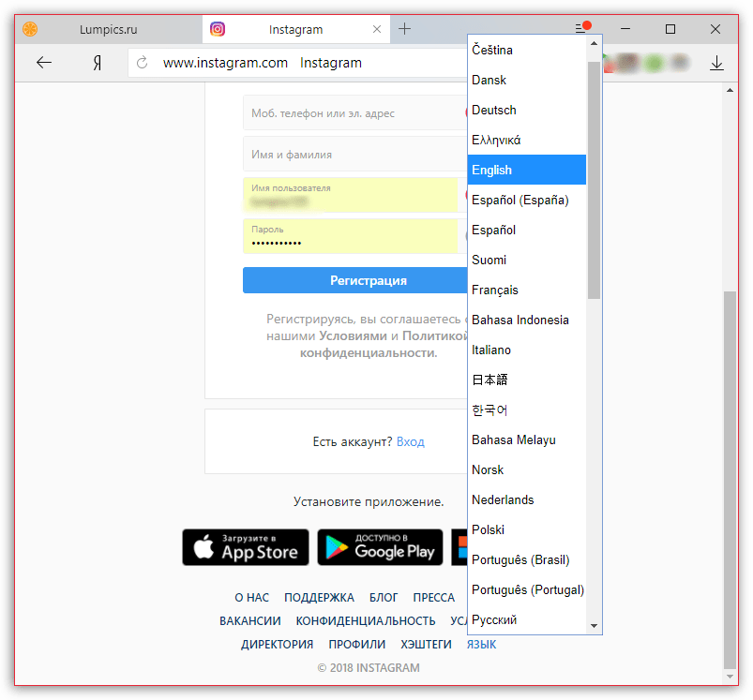Open the КОНФИДЕНЦИАЛЬНОСТЬ footer link
The image size is (753, 700).
[366, 621]
